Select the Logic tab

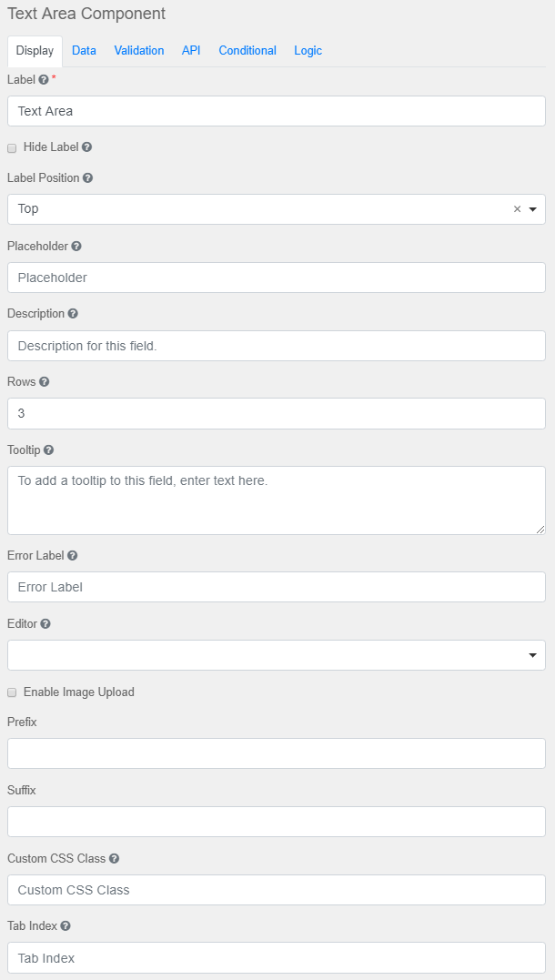(x=308, y=51)
